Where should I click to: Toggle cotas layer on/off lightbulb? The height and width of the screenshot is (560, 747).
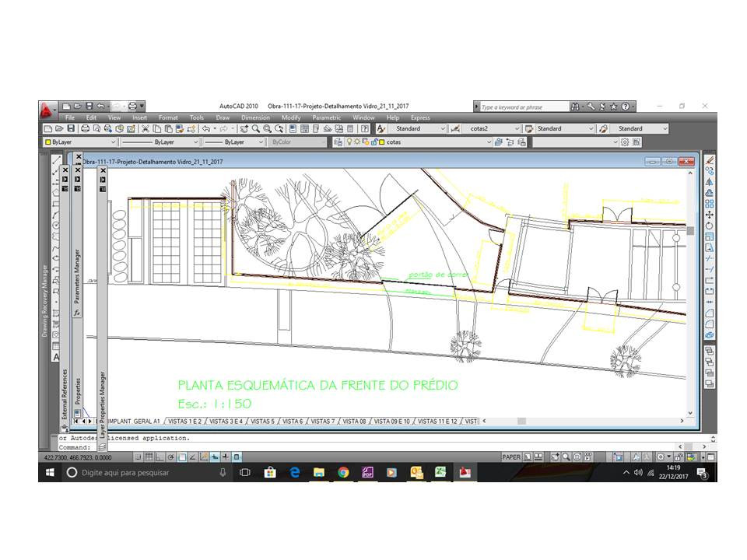click(349, 142)
